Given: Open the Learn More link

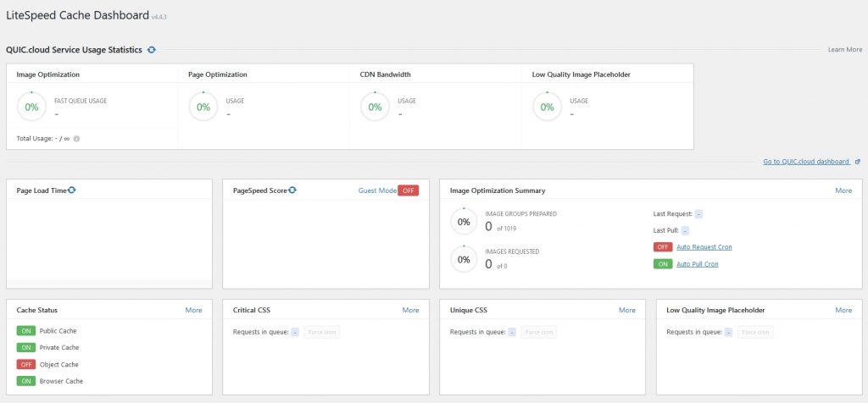Looking at the screenshot, I should click(844, 50).
